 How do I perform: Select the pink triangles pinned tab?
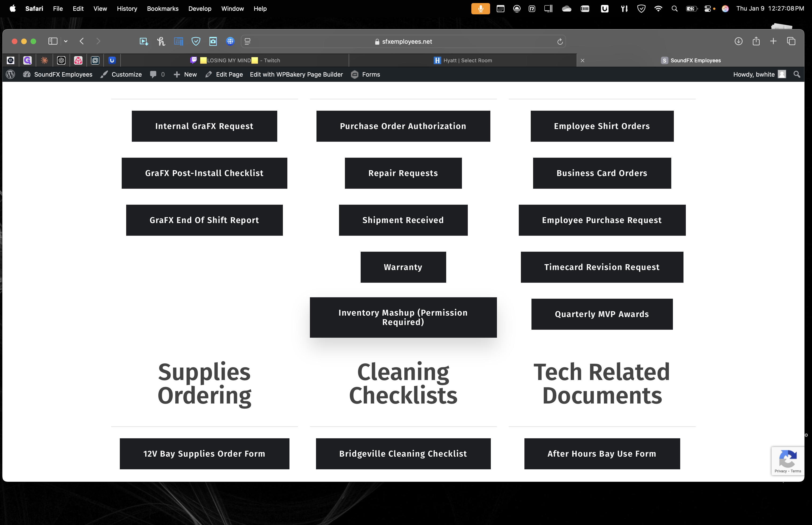(x=78, y=60)
